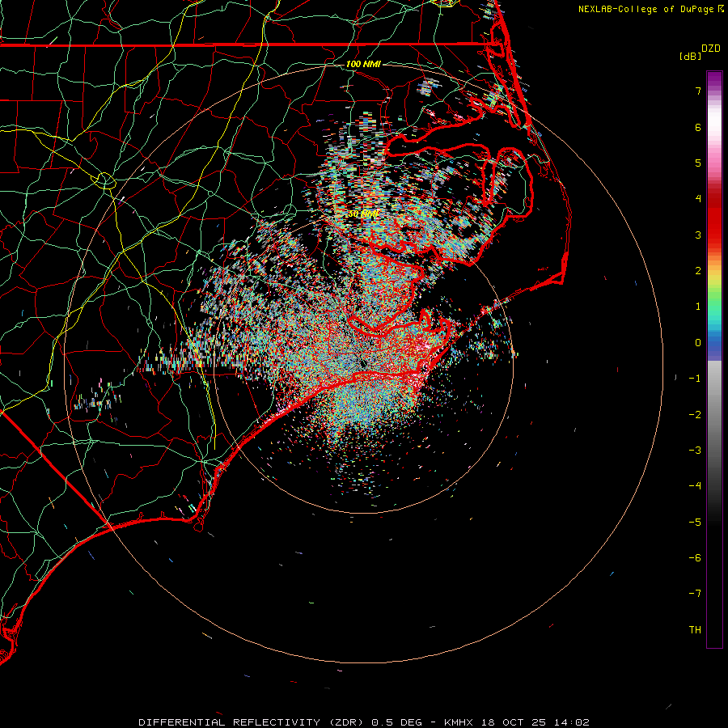Screen dimensions: 728x728
Task: Click the -6 dB label on the scale
Action: coord(695,558)
